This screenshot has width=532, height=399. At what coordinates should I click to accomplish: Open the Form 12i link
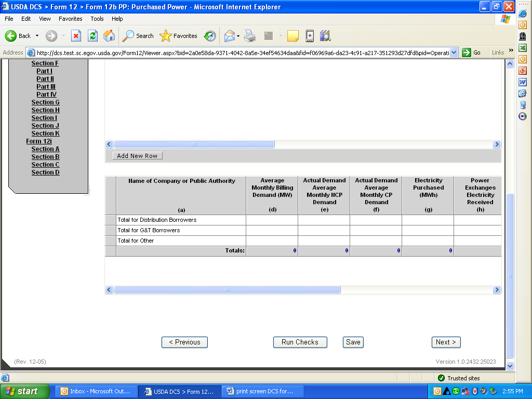click(39, 141)
